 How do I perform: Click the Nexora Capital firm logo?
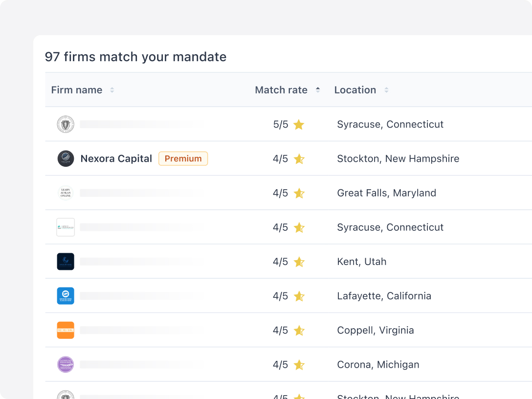pos(66,158)
